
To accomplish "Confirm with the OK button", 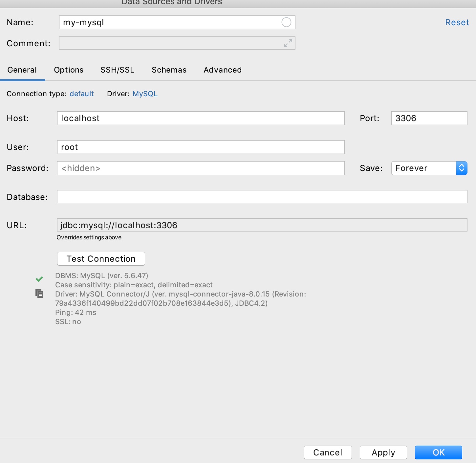I will [x=439, y=452].
